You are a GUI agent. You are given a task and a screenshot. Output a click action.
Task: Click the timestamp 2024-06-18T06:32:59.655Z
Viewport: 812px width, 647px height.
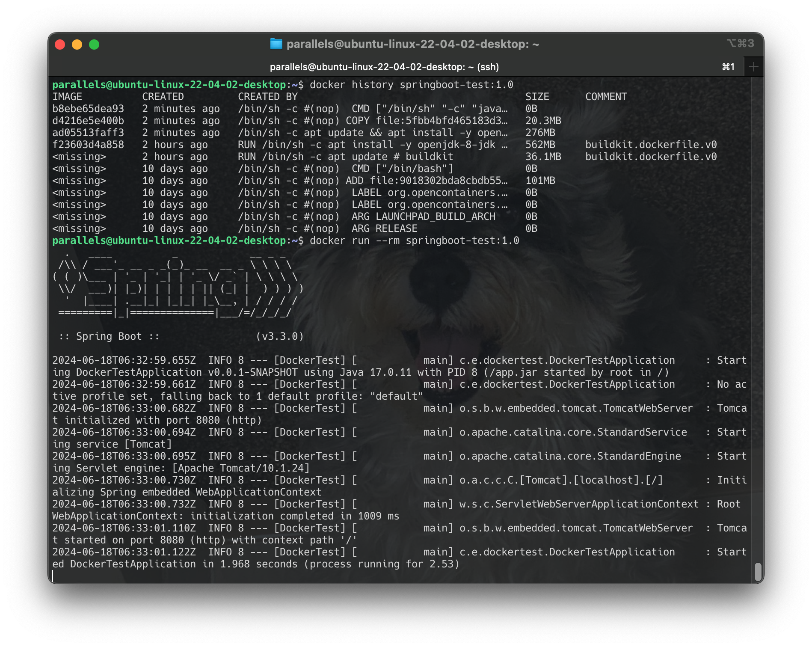[x=124, y=360]
